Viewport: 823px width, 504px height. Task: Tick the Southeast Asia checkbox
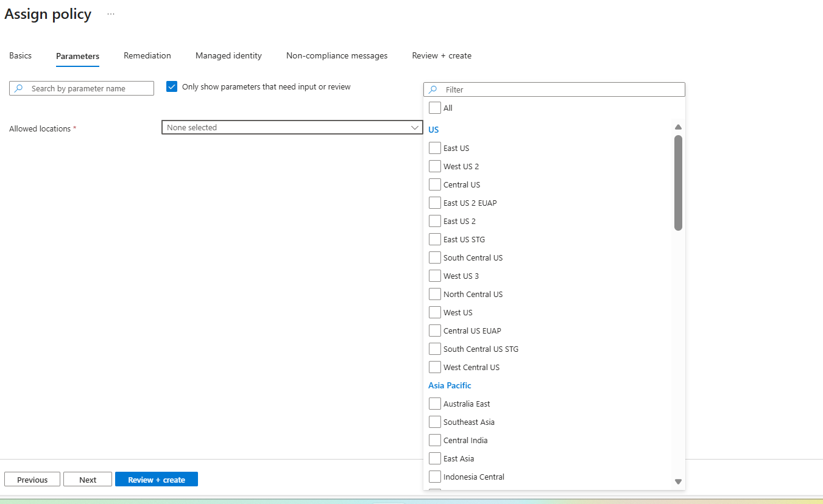click(x=435, y=422)
